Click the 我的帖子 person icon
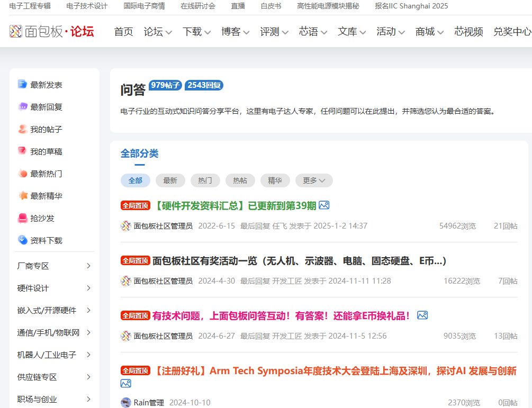The image size is (532, 408). [22, 129]
